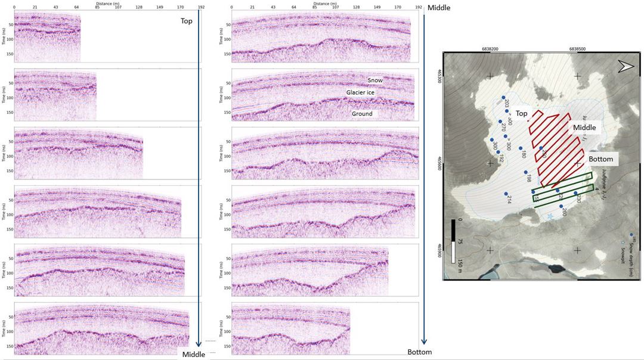
Task: Select the snow depth point labeled 260
Action: [x=561, y=207]
